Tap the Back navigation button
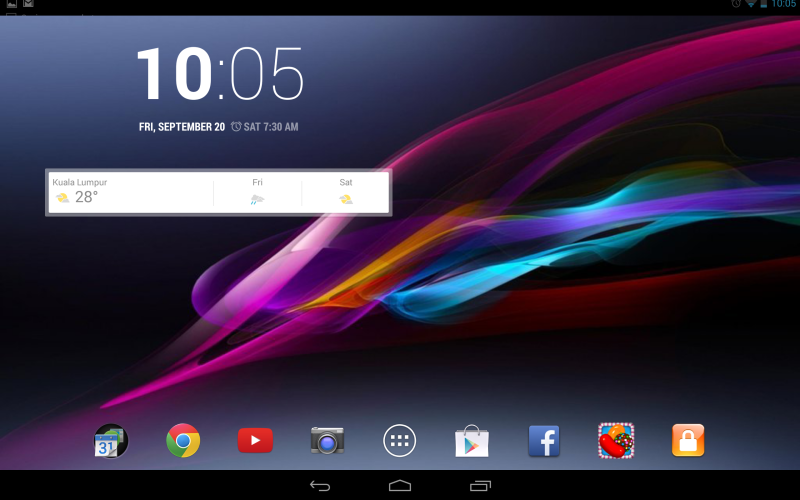Viewport: 800px width, 500px height. (x=320, y=485)
